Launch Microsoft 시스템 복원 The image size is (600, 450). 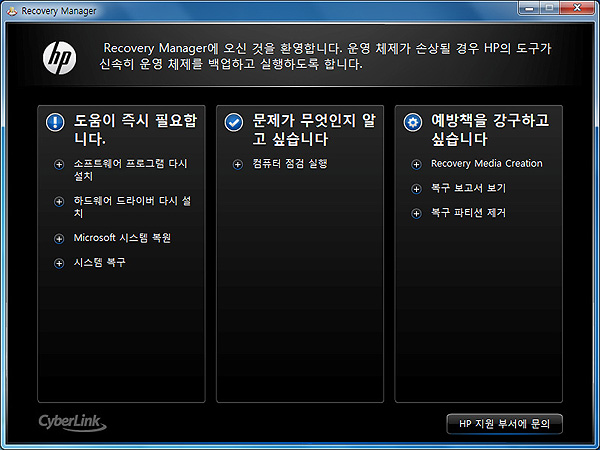[122, 238]
